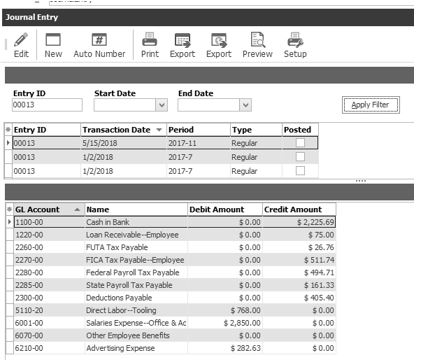Open the printer Setup icon
The image size is (421, 360).
295,40
